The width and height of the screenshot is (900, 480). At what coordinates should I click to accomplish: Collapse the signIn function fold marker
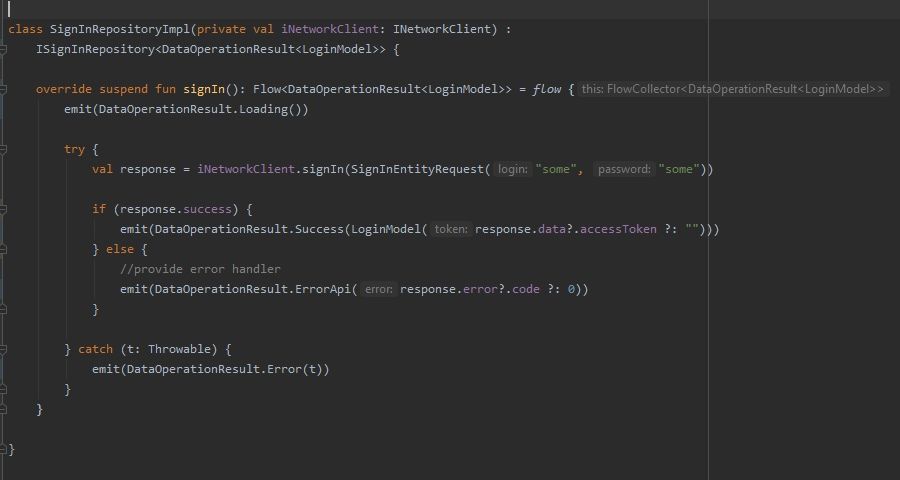click(3, 90)
